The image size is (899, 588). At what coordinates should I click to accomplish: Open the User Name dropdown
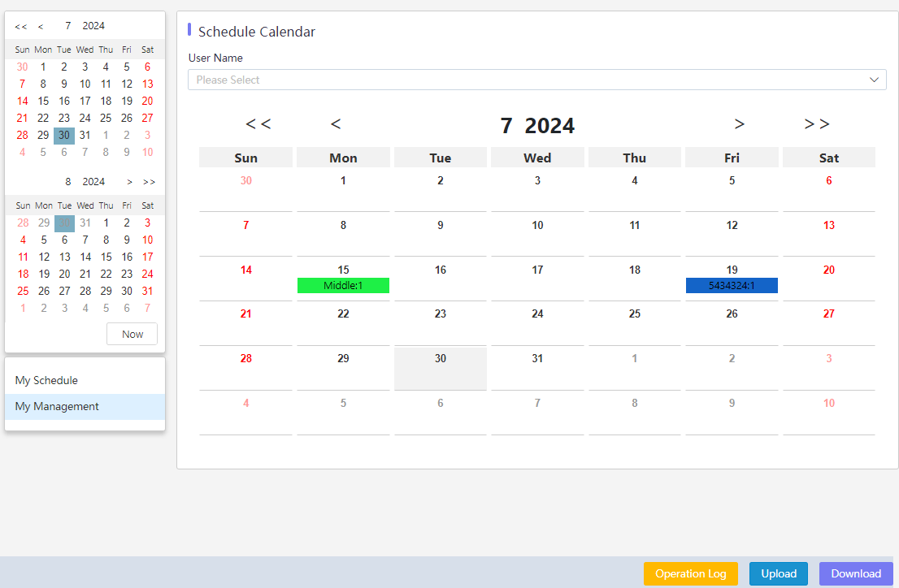click(x=537, y=80)
